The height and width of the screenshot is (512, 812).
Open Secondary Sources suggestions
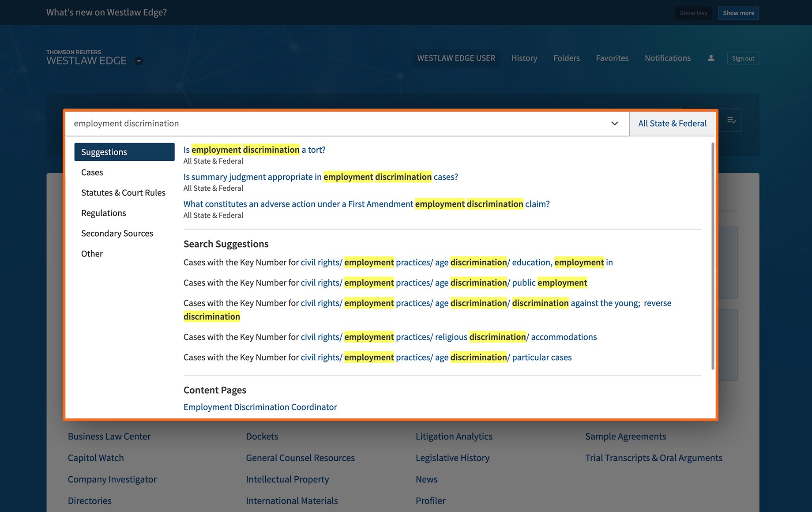pyautogui.click(x=117, y=233)
